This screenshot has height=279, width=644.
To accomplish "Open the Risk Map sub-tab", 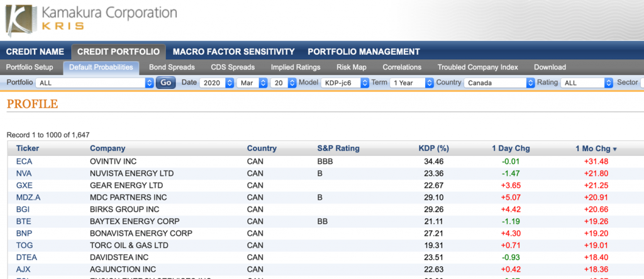I will [x=351, y=67].
